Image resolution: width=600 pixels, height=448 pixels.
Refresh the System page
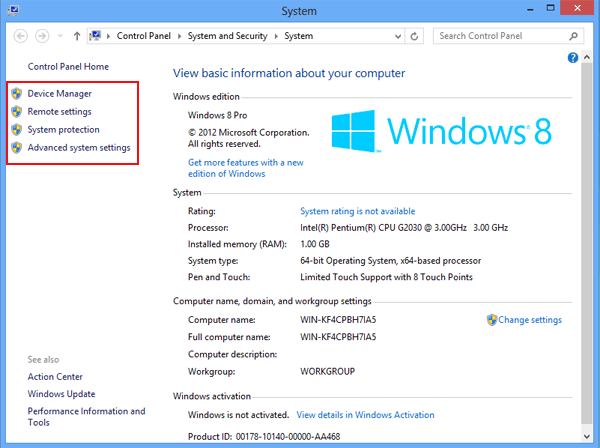coord(414,36)
